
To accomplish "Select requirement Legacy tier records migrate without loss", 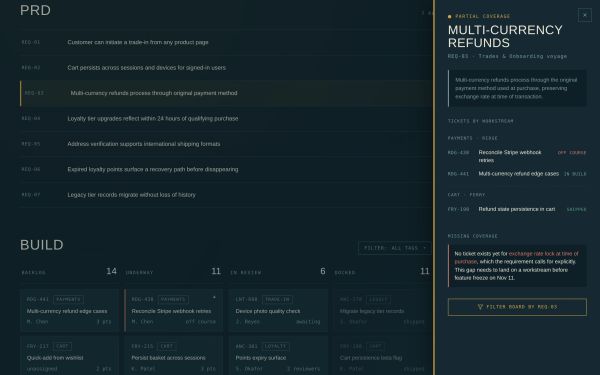I will (226, 195).
